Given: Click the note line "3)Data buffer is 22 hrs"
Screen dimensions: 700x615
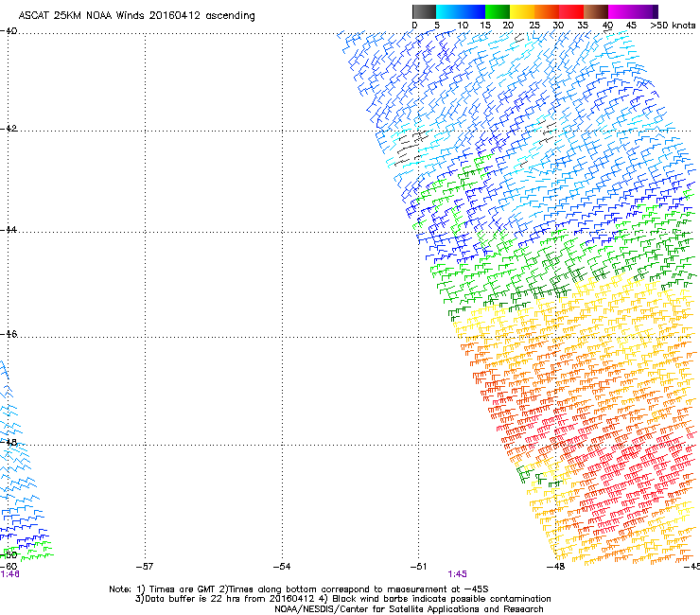Looking at the screenshot, I should [342, 599].
